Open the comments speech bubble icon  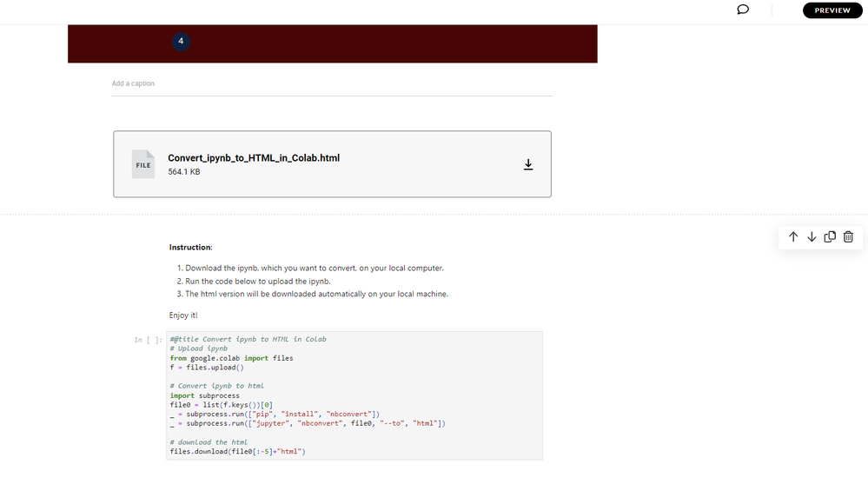pyautogui.click(x=743, y=10)
